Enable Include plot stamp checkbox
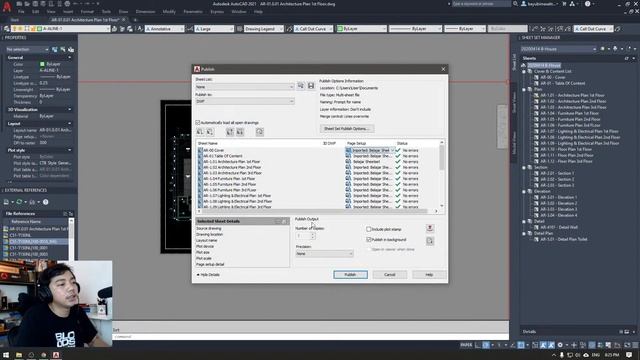Viewport: 640px width, 360px height. tap(369, 229)
